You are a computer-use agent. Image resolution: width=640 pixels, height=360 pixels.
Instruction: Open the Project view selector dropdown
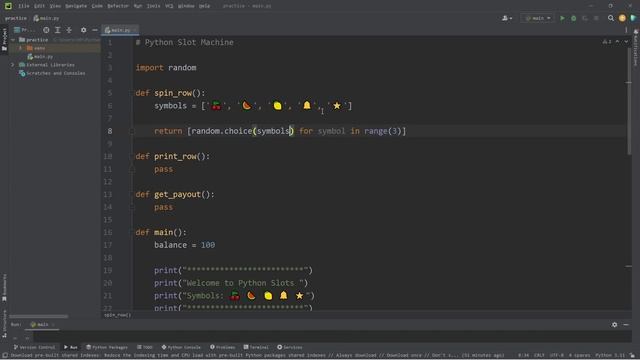[24, 30]
